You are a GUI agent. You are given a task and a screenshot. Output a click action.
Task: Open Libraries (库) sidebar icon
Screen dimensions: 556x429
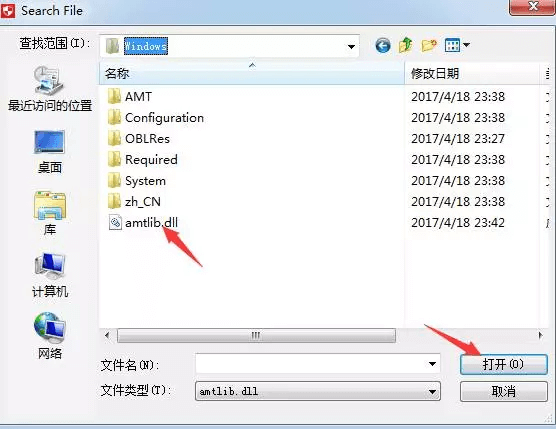[x=50, y=213]
